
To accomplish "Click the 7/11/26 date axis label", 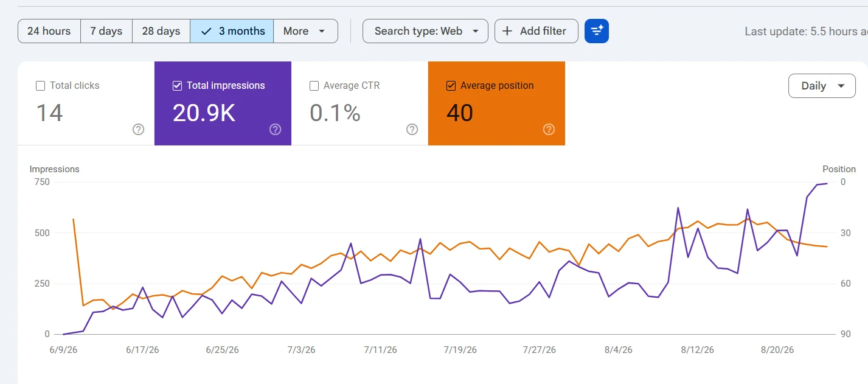I will point(380,350).
